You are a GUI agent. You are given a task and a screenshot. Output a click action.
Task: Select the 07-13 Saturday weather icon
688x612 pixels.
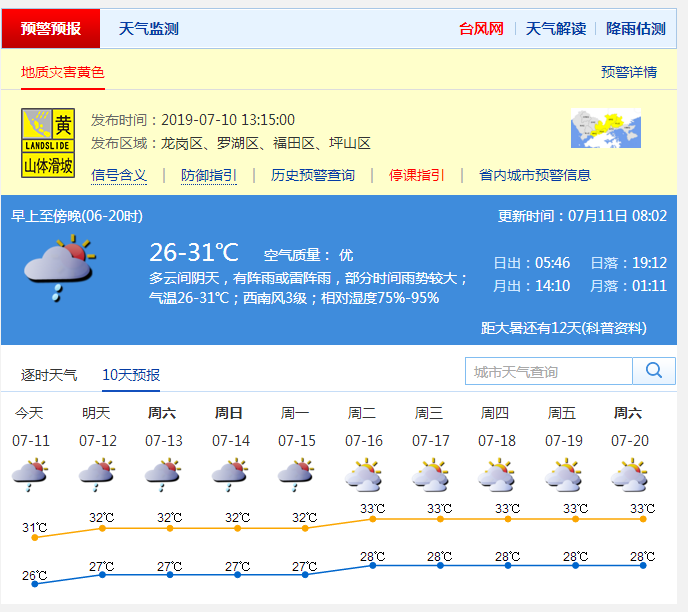pos(163,474)
